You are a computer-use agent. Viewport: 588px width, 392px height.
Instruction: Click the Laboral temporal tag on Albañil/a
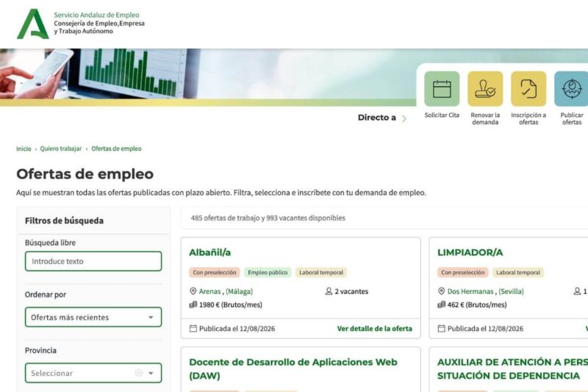(x=321, y=272)
